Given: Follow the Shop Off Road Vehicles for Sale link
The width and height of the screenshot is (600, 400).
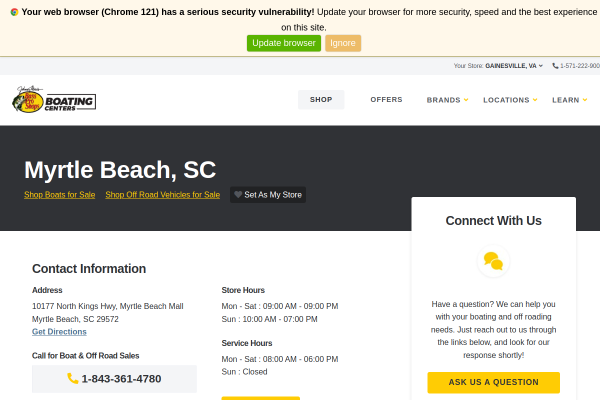Looking at the screenshot, I should 163,194.
